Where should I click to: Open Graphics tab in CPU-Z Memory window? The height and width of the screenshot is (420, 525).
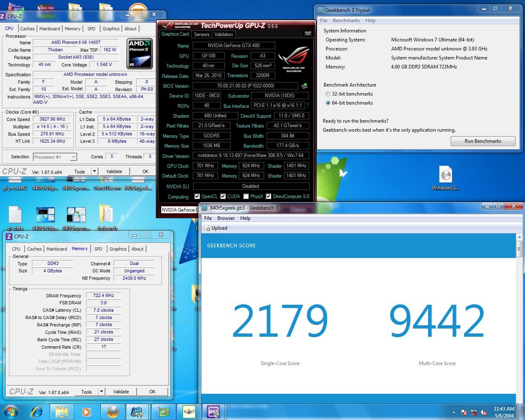tap(118, 249)
